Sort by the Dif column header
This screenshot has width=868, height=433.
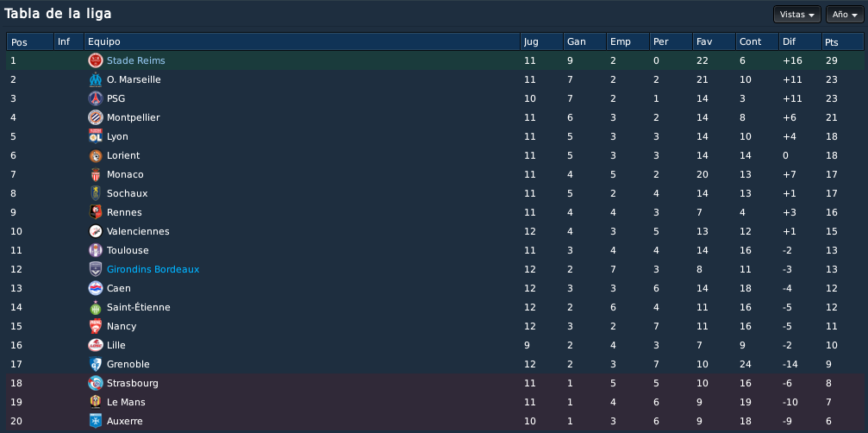click(x=800, y=41)
